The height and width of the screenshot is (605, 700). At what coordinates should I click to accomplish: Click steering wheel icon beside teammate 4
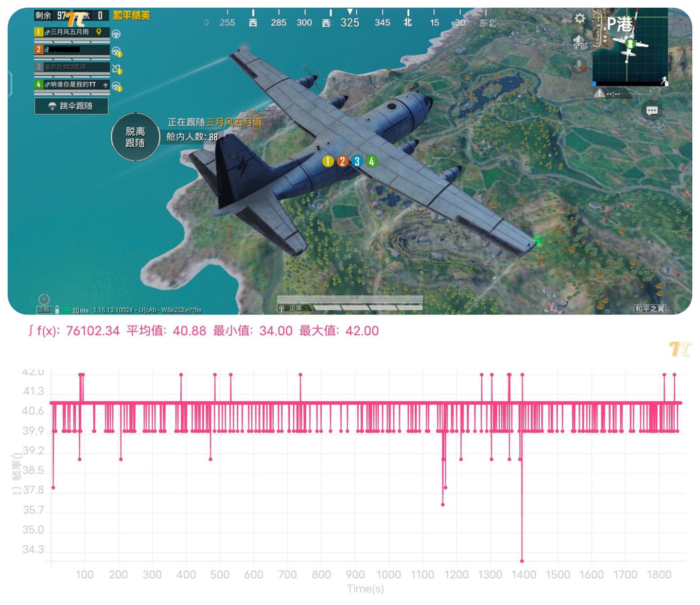[x=117, y=86]
